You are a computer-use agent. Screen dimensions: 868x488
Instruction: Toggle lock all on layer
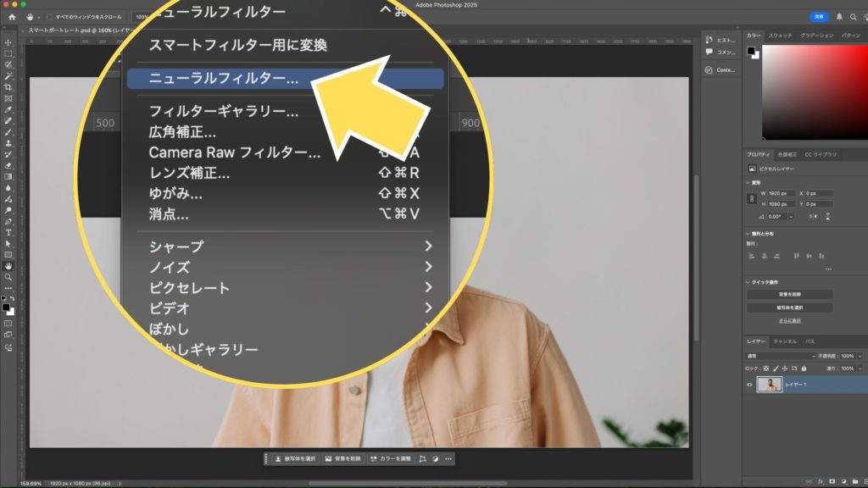coord(804,369)
